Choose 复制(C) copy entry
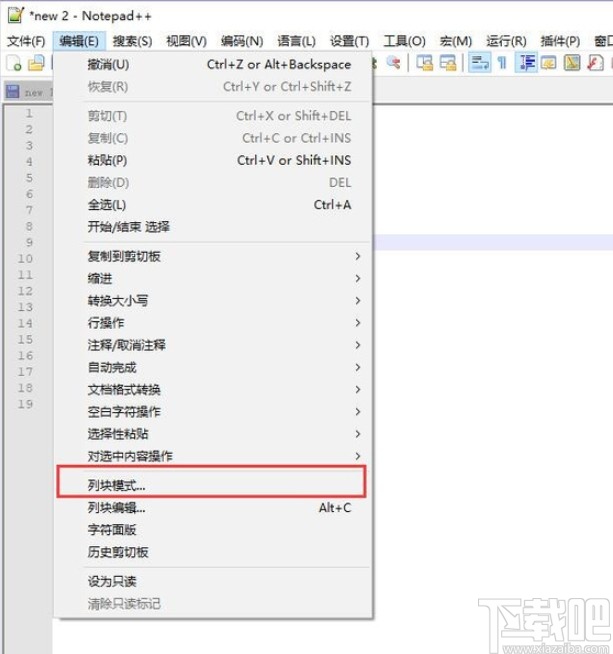Screen dimensions: 613x654 (x=214, y=138)
